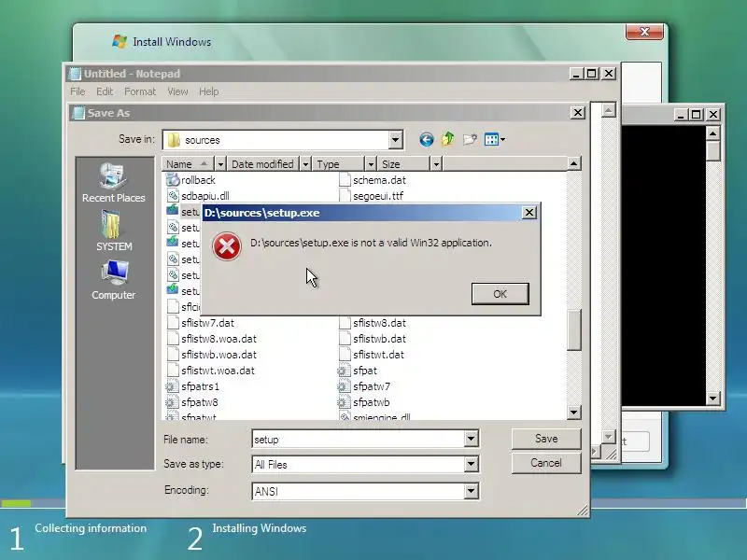Viewport: 747px width, 560px height.
Task: Select sflistwb.dat file icon
Action: click(x=345, y=339)
